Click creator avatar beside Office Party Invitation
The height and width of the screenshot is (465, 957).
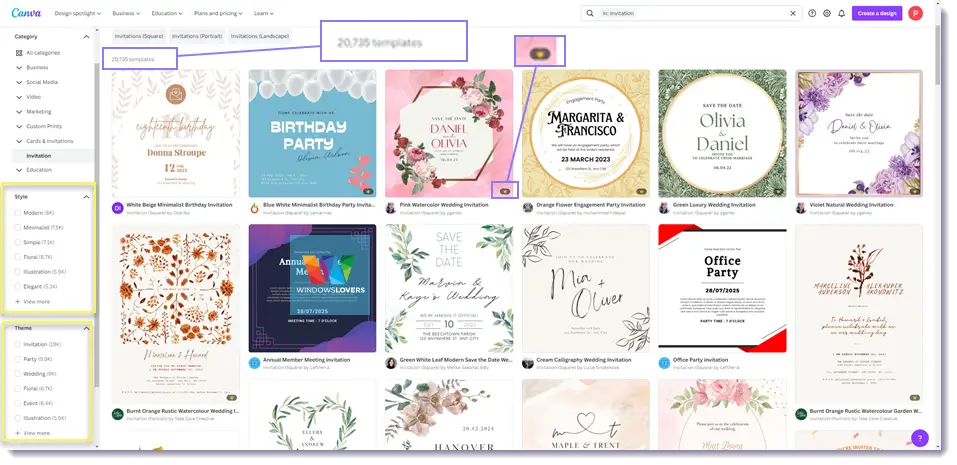point(664,363)
